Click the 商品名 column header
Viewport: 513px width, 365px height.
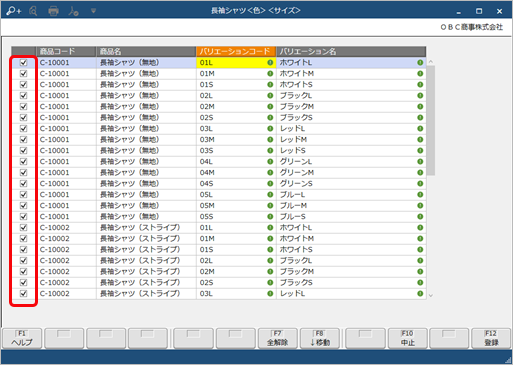click(x=146, y=52)
